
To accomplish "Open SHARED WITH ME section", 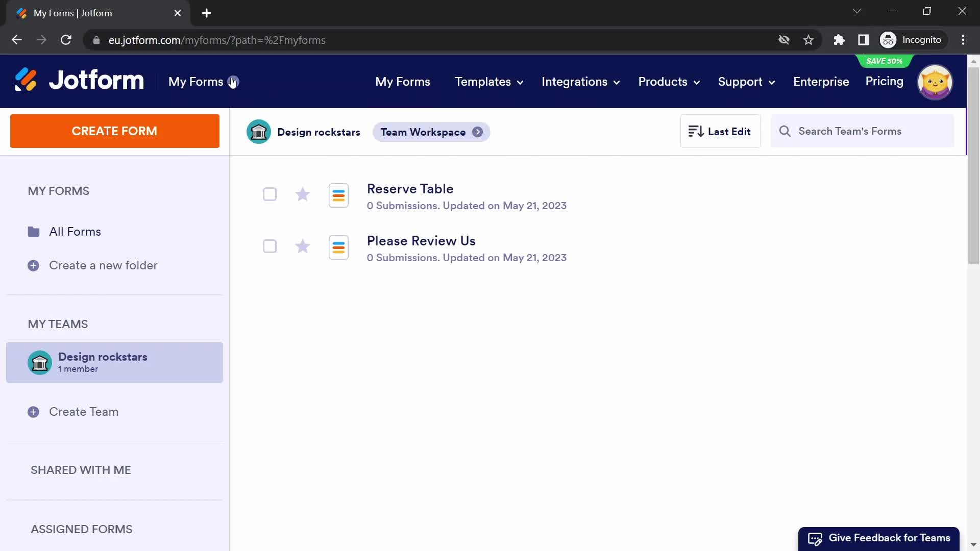I will pos(81,470).
